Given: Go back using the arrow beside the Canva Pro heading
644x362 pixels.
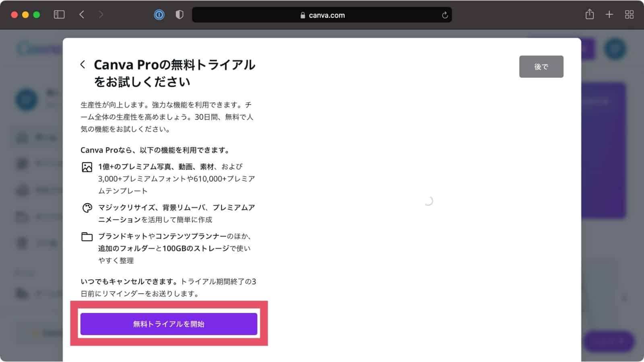Looking at the screenshot, I should [83, 64].
